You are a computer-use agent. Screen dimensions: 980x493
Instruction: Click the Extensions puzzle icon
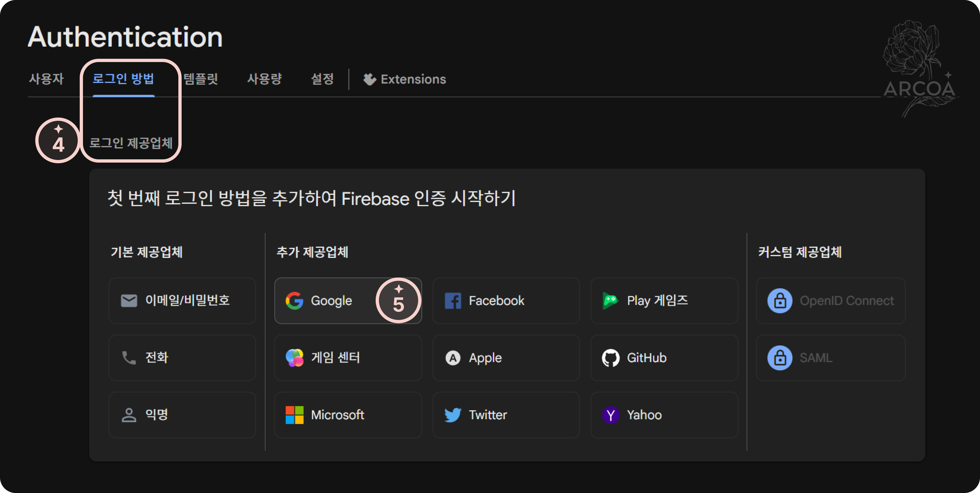(369, 79)
